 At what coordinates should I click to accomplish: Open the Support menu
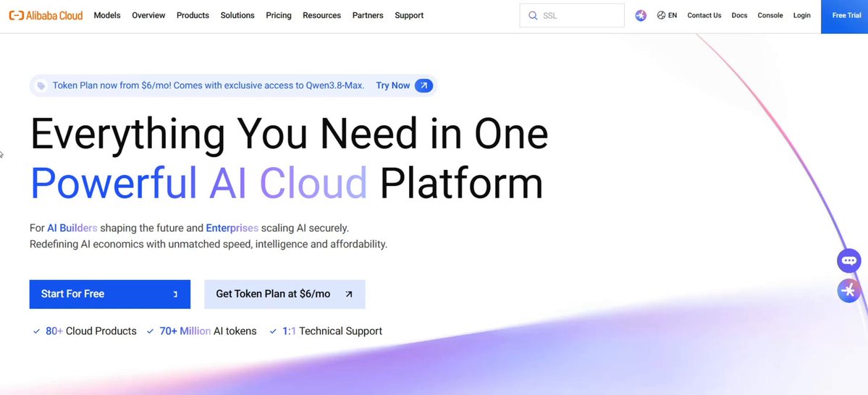point(409,15)
